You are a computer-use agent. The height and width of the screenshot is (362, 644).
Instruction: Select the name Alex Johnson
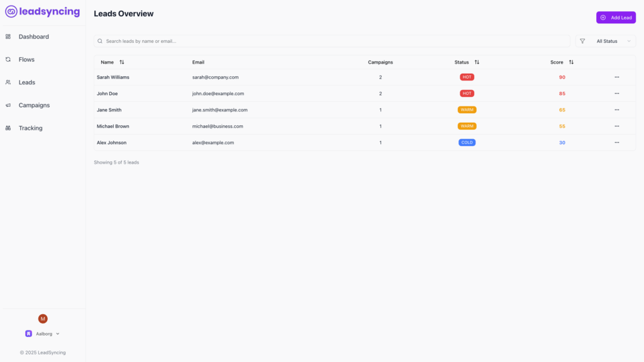tap(111, 142)
